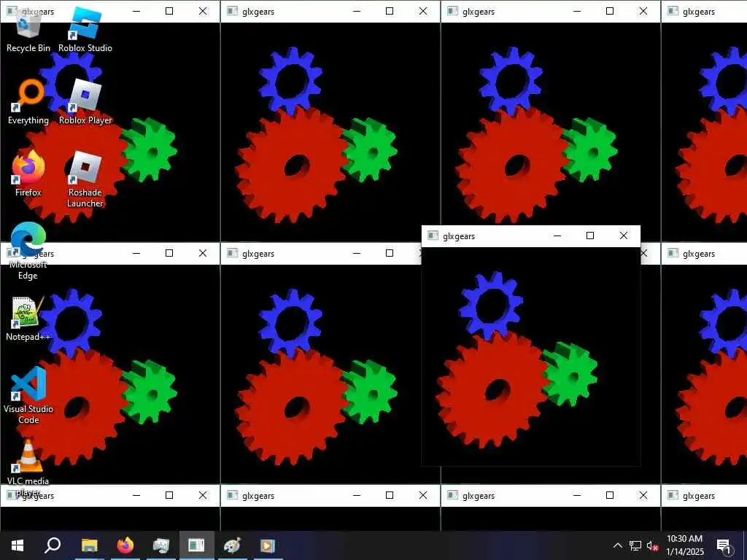
Task: Open the Recycle Bin desktop icon
Action: click(28, 31)
